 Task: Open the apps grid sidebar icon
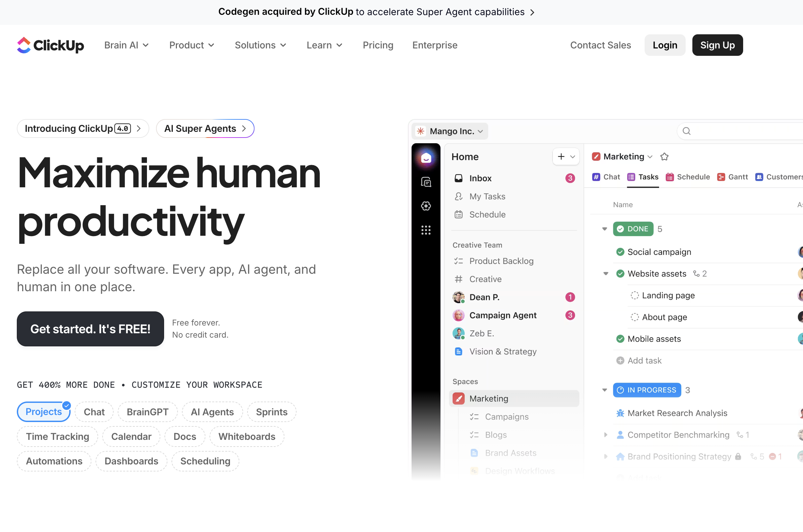[x=426, y=230]
